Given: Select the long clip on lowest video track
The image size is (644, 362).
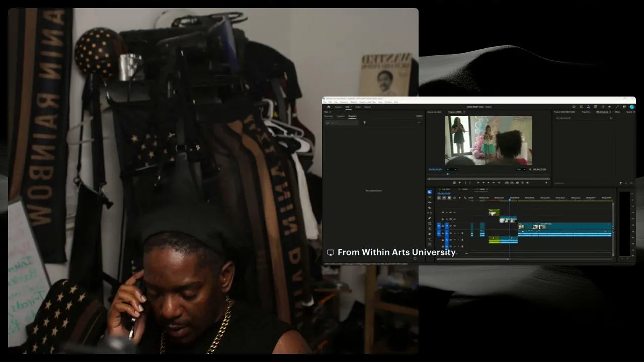Looking at the screenshot, I should 565,226.
